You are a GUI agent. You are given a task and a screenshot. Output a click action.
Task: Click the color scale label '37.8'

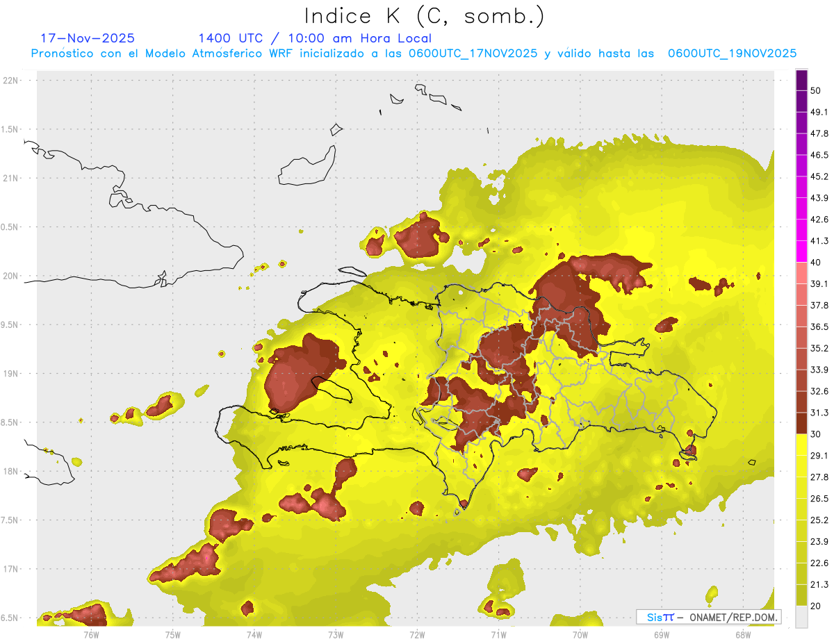pos(819,305)
